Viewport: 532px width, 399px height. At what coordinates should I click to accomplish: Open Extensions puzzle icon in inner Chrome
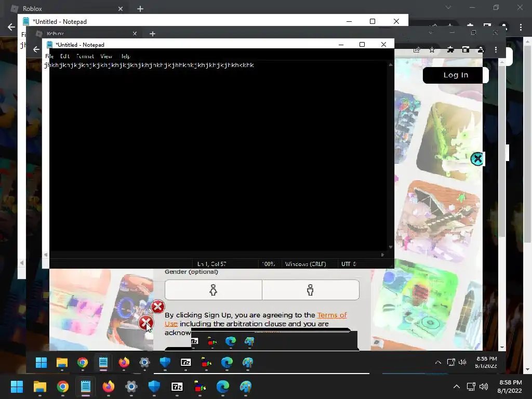tap(450, 50)
